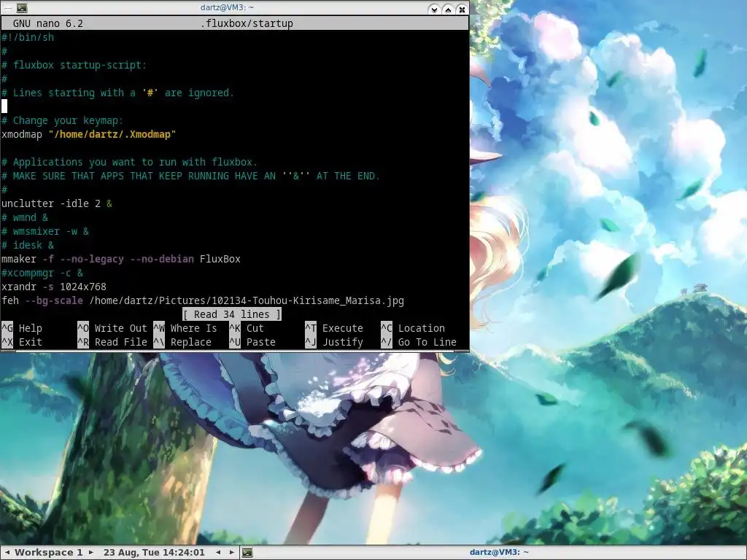Click the ^\ Replace shortcut
Image resolution: width=747 pixels, height=560 pixels.
pos(182,342)
